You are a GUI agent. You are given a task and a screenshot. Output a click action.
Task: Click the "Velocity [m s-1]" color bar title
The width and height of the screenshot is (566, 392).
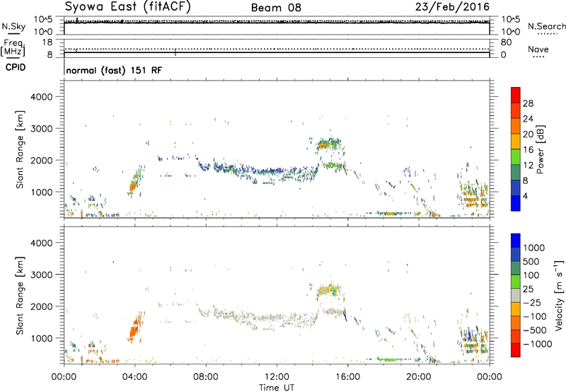(x=559, y=295)
